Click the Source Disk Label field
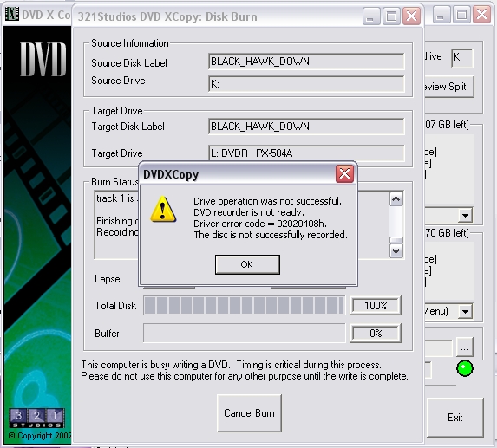 tap(306, 62)
